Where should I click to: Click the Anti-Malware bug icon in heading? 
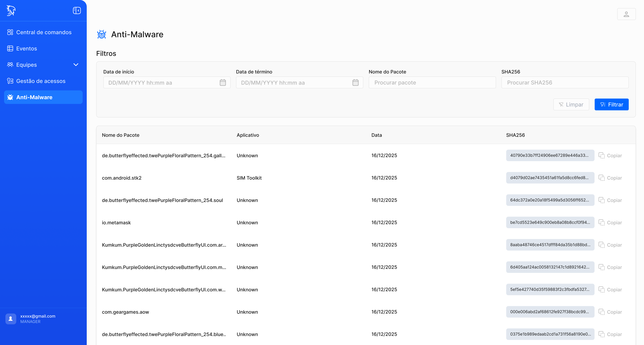point(101,34)
